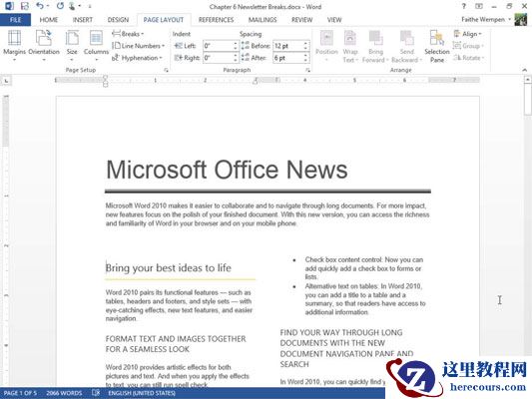Click the tab selector at ruler corner
532x399 pixels.
[6, 81]
